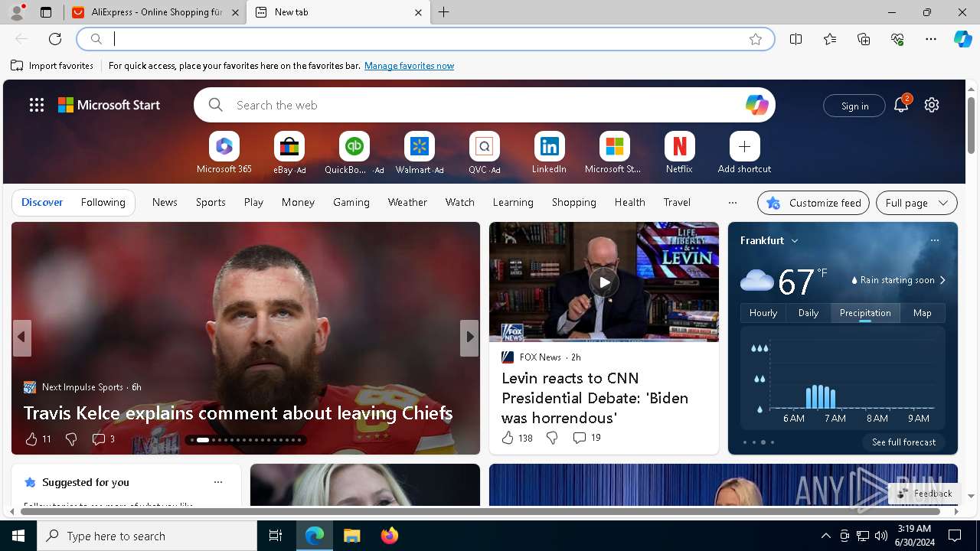Open the Copilot sidebar
Viewport: 980px width, 551px height.
pyautogui.click(x=963, y=39)
